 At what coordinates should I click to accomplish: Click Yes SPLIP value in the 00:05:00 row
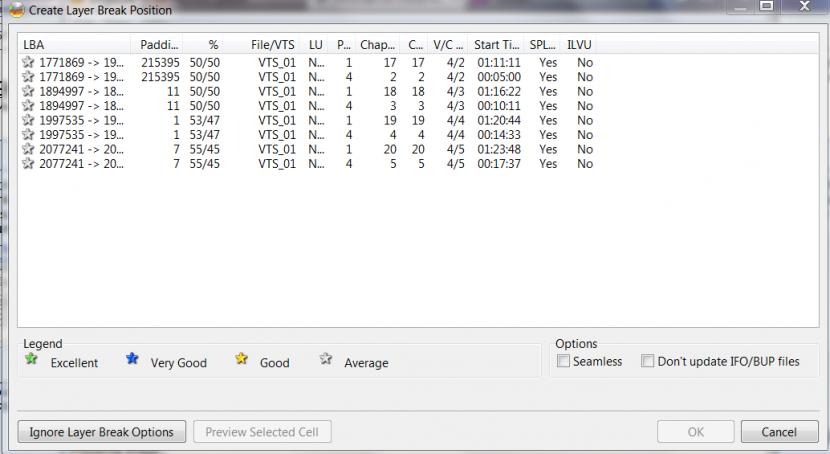[548, 77]
